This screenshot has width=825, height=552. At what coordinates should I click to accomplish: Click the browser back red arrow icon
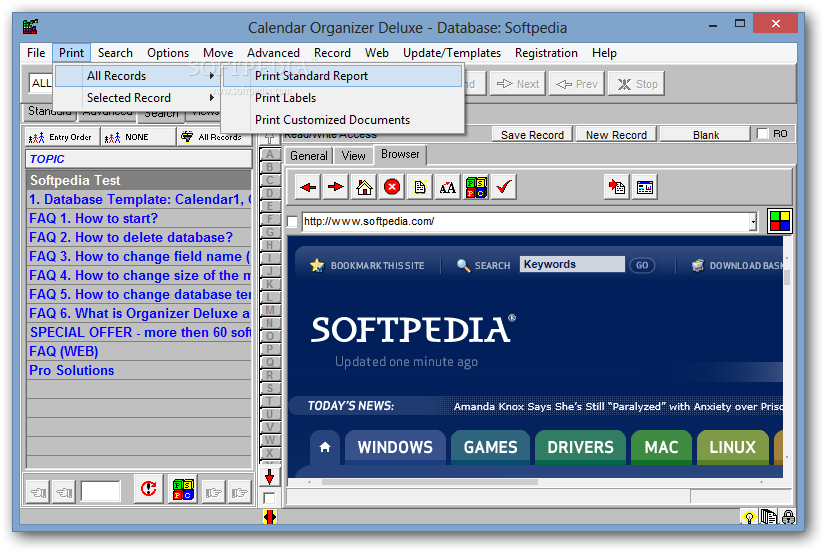pyautogui.click(x=308, y=187)
